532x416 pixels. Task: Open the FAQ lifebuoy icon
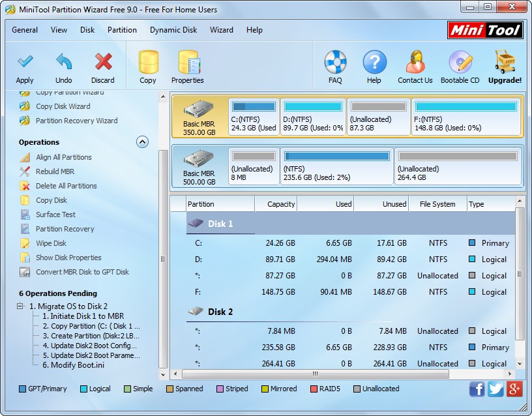(335, 62)
